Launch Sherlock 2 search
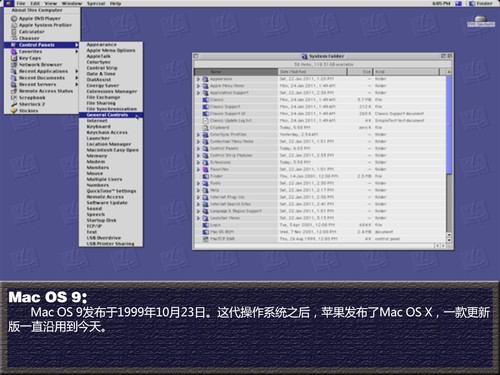Screen dimensions: 500x375 pyautogui.click(x=42, y=104)
